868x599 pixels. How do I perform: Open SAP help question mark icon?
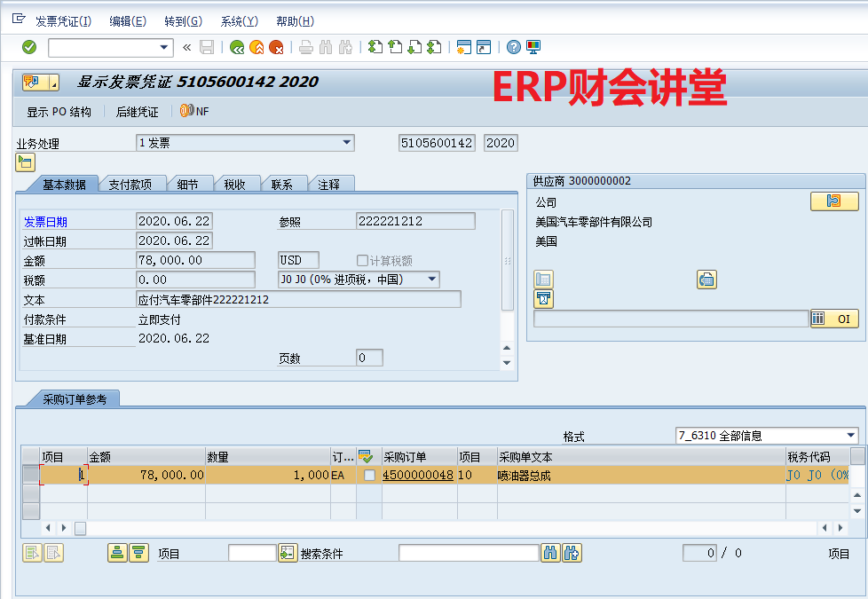514,47
